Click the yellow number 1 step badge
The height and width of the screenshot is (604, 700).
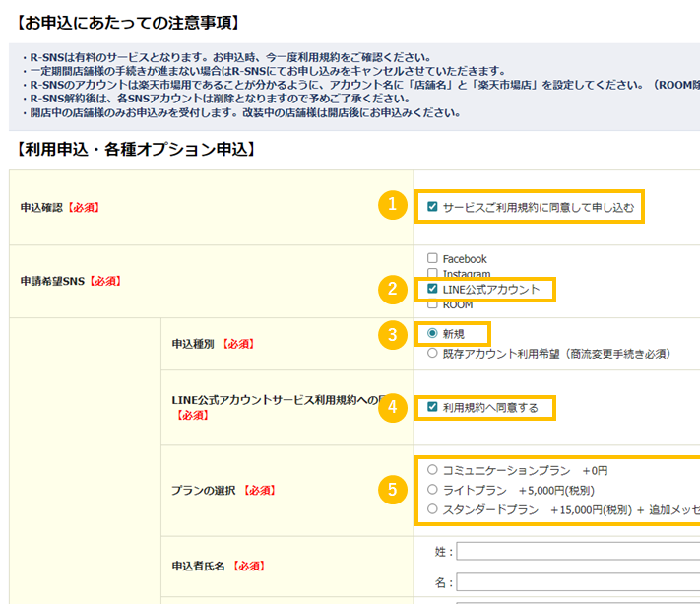[x=392, y=205]
